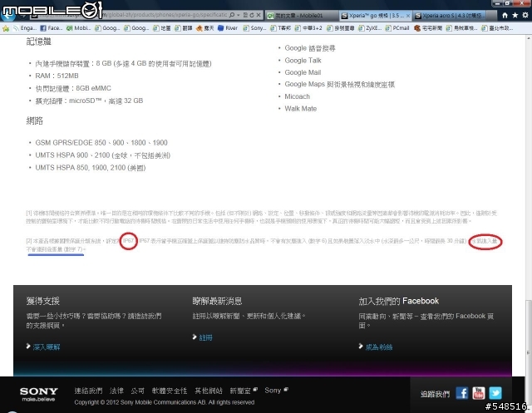Open the browser Home icon
Screen dimensions: 532x413
pyautogui.click(x=505, y=15)
